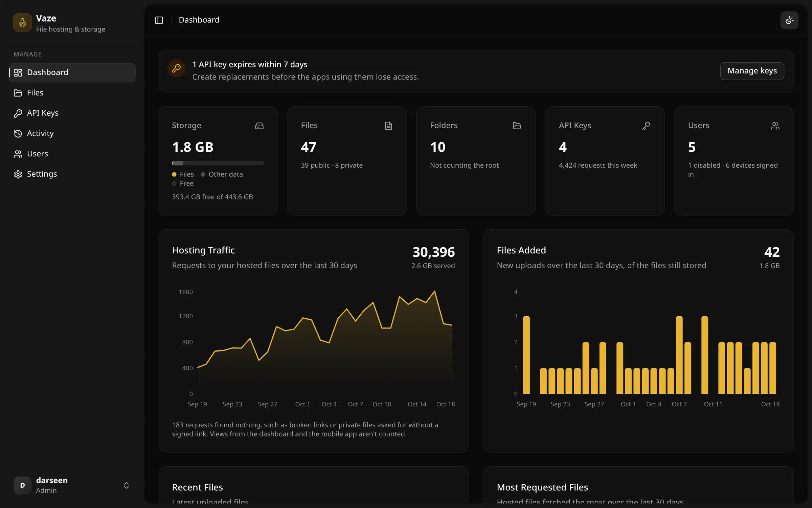Click the Dashboard grid icon in sidebar
Screen dimensions: 812x508
coord(18,72)
